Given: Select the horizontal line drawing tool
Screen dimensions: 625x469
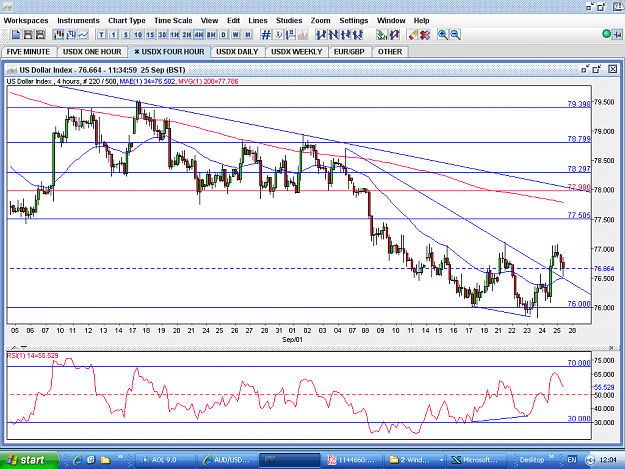Looking at the screenshot, I should 346,35.
